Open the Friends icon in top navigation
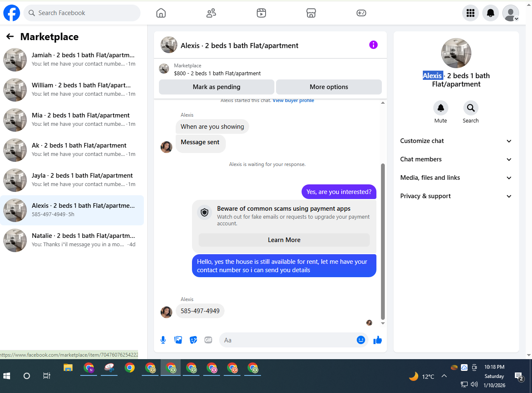The width and height of the screenshot is (532, 393). point(211,13)
